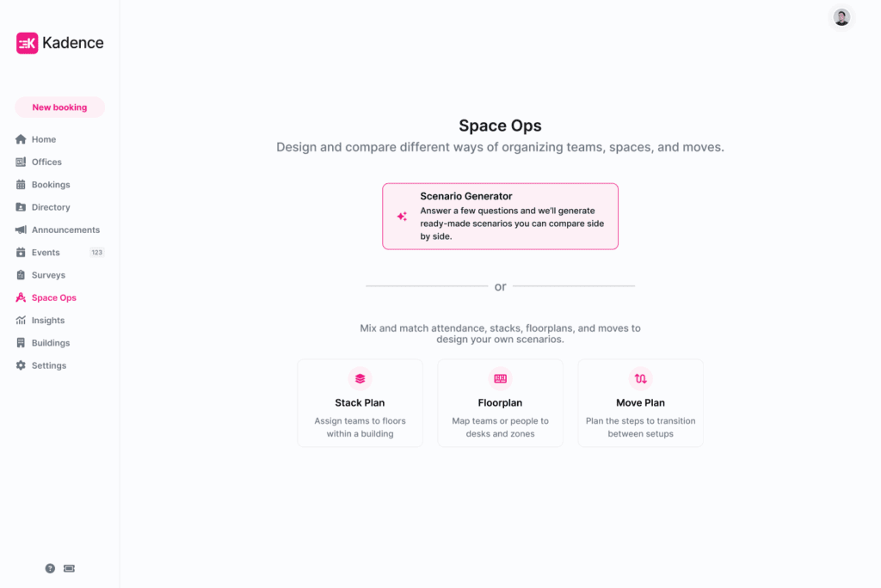Click the Events 123 count badge
The image size is (881, 588).
click(97, 253)
